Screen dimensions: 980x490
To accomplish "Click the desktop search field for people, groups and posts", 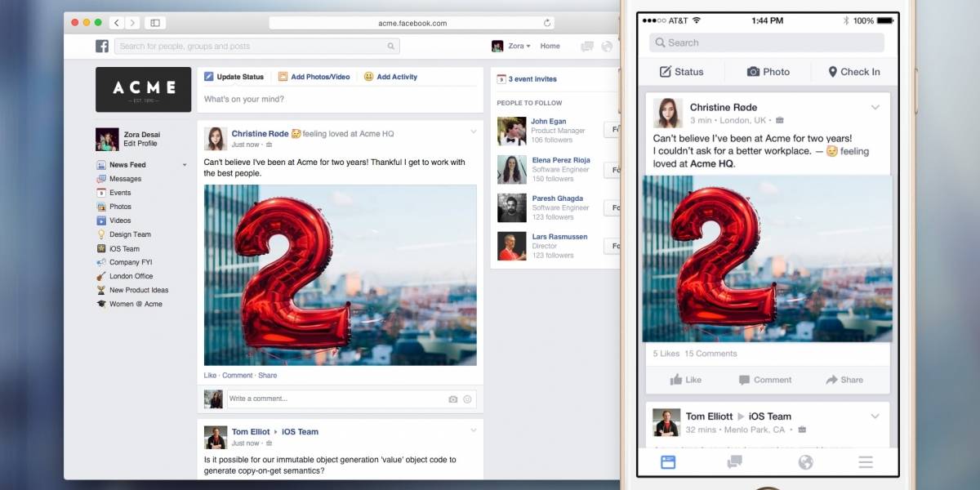I will (x=257, y=47).
